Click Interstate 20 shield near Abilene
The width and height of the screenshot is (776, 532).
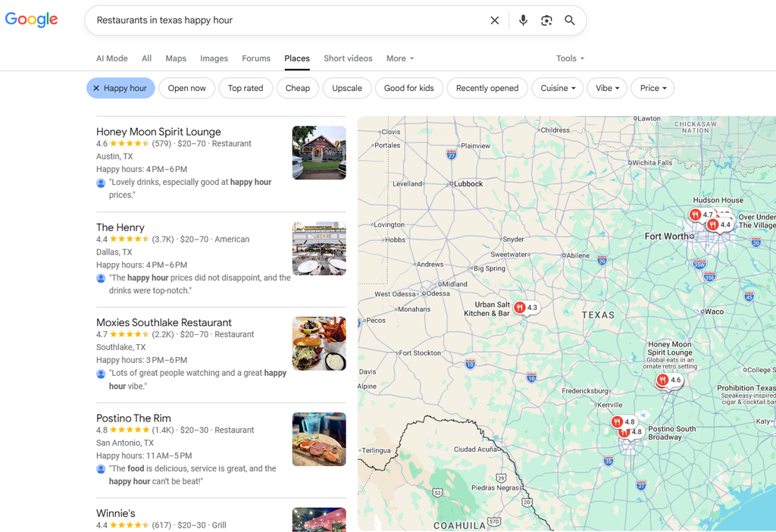coord(602,260)
